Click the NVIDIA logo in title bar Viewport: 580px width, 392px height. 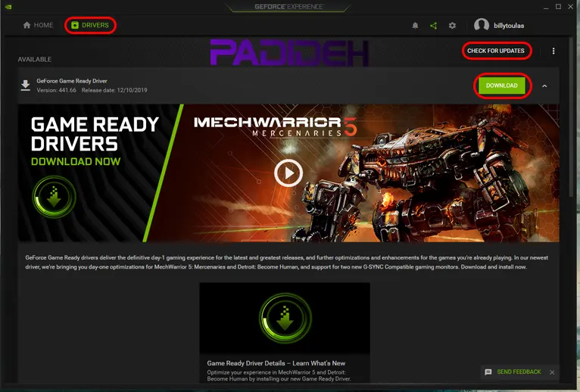point(8,7)
